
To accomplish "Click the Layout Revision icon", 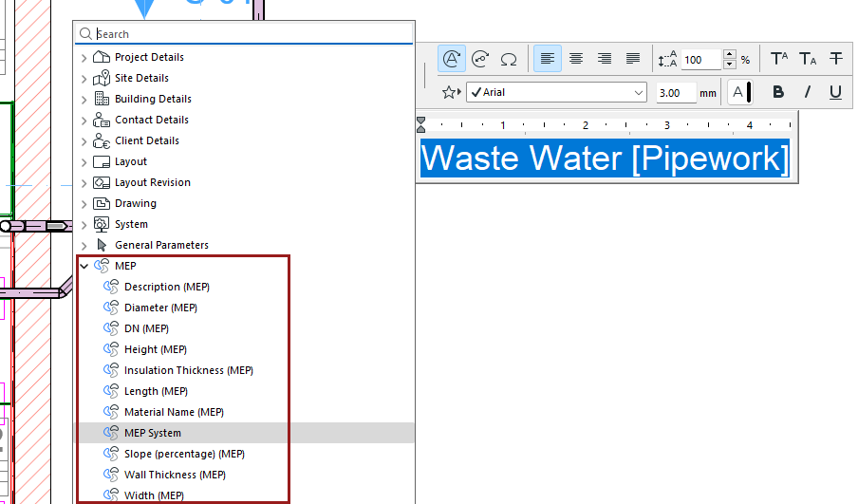I will [x=102, y=183].
